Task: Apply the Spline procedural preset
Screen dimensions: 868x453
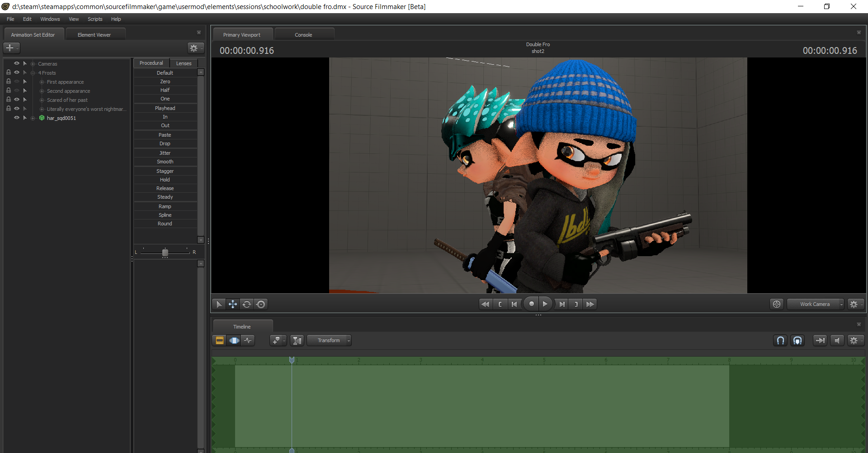Action: tap(165, 215)
